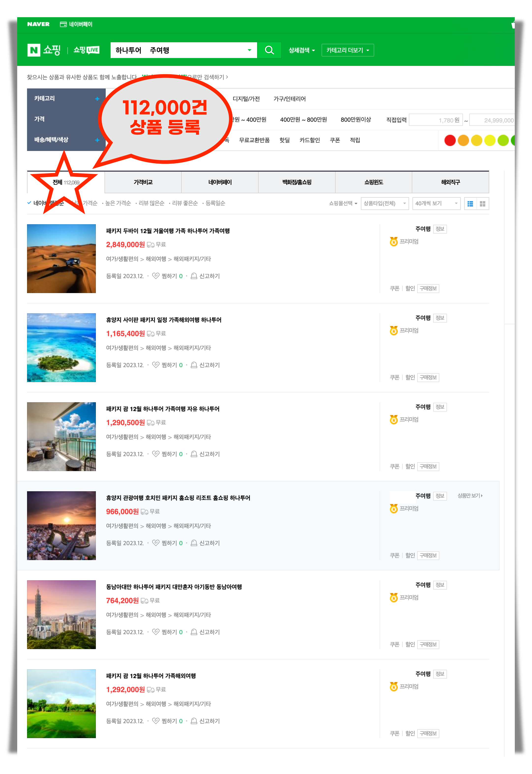The image size is (532, 774).
Task: Pick the orange color swatch
Action: (x=463, y=140)
